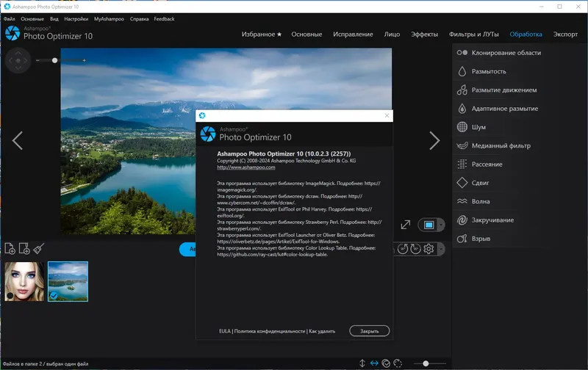Go to the next image arrow
This screenshot has width=588, height=370.
(434, 141)
